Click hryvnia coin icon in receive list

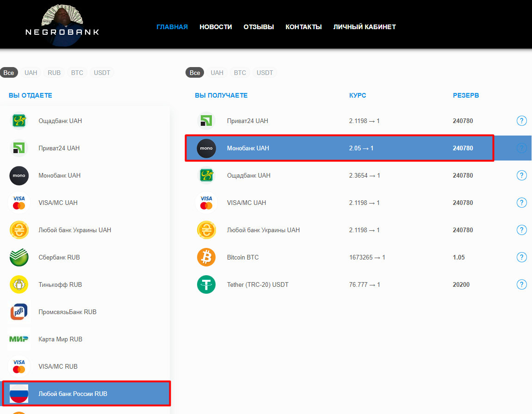(206, 230)
